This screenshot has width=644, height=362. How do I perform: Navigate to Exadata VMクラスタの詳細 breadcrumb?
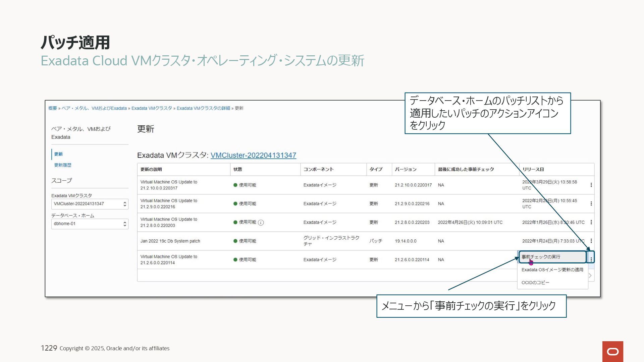click(x=203, y=108)
